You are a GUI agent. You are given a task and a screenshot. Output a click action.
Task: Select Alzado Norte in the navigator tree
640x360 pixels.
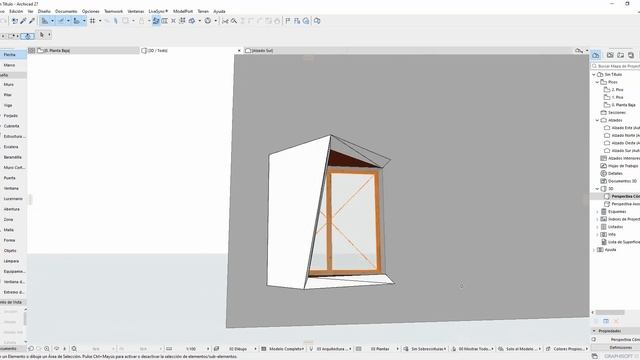coord(622,136)
